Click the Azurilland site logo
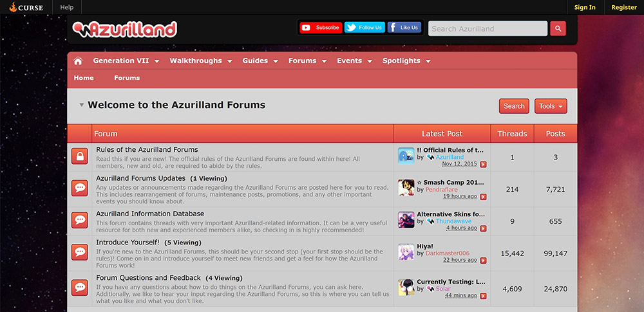644x312 pixels. (125, 29)
